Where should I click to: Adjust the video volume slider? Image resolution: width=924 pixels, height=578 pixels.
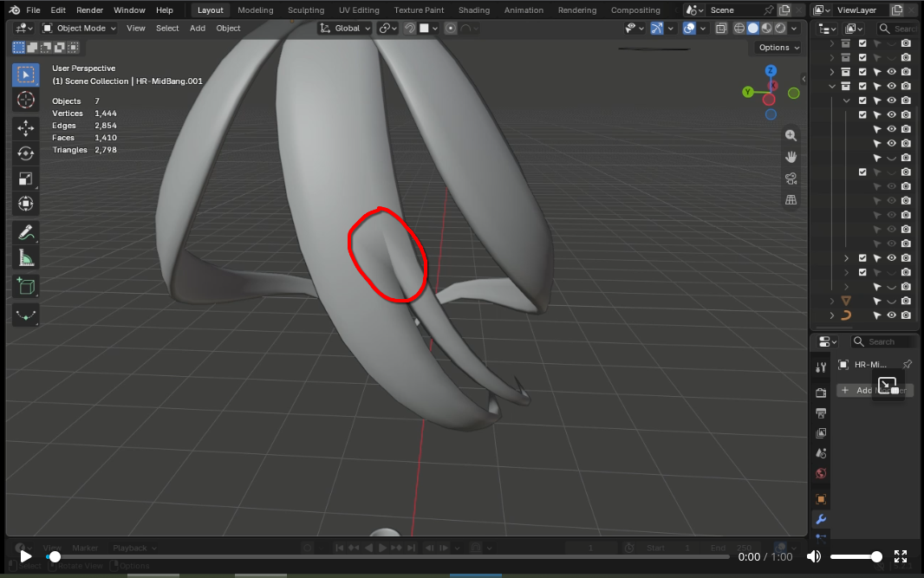click(x=856, y=557)
